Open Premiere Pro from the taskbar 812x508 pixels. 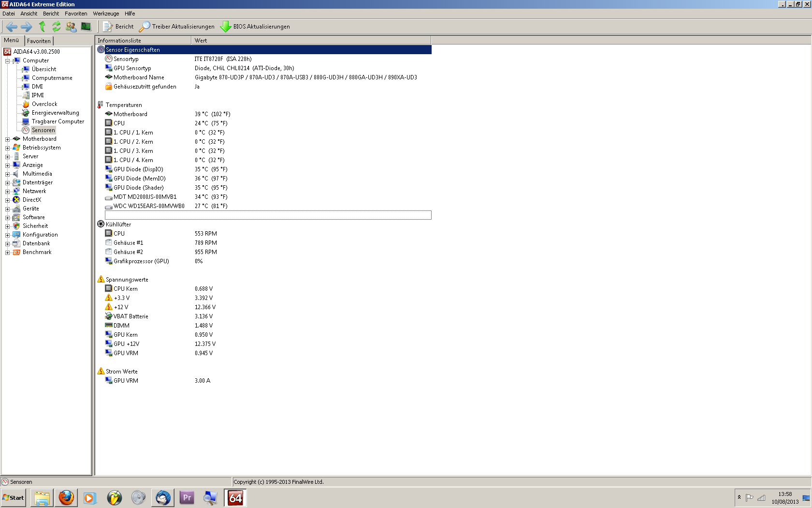coord(187,498)
